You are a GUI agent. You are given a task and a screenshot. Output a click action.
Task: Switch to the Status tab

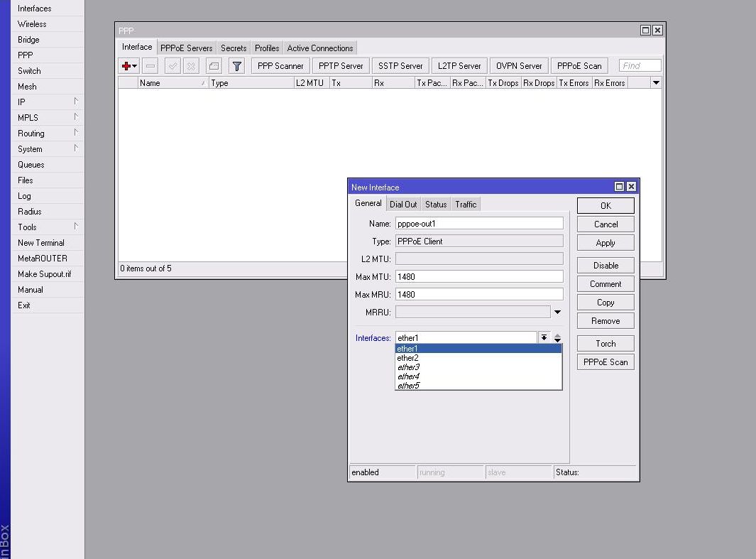436,204
